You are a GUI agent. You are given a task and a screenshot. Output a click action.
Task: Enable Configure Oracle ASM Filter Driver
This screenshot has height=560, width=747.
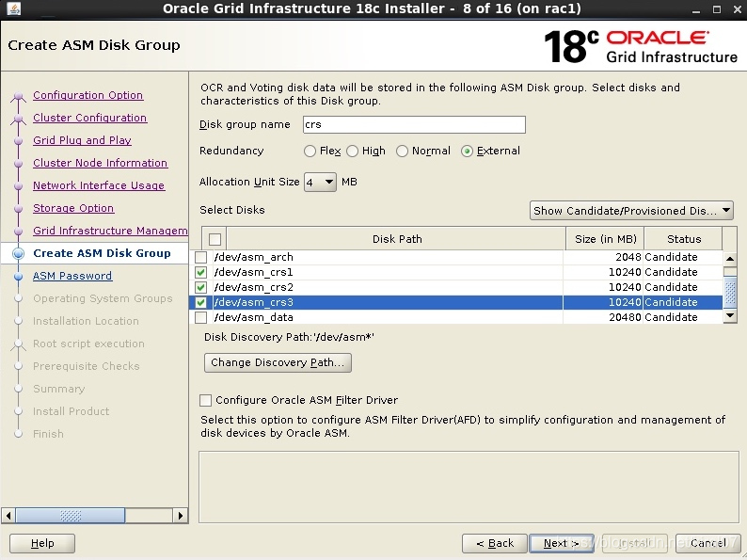205,400
